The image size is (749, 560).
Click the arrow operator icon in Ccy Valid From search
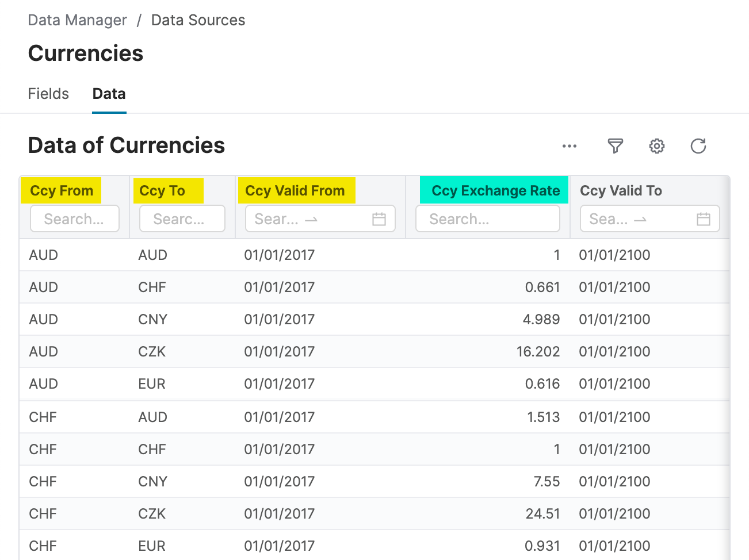(311, 220)
